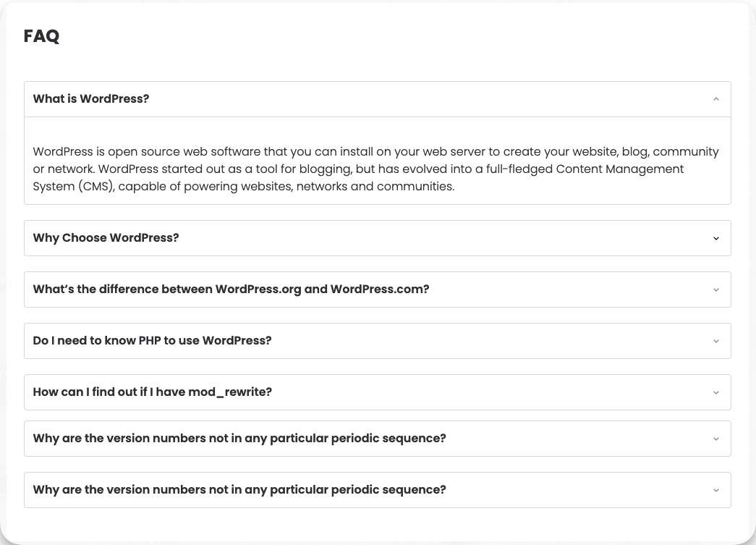Click 'WordPress.com' in the difference question
756x545 pixels.
380,290
